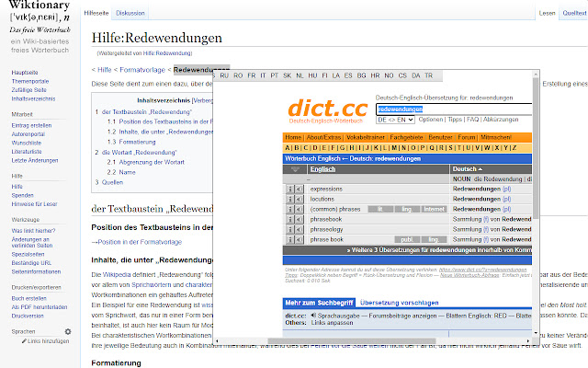Open info icon for 'locutions' row
This screenshot has width=588, height=368.
[x=290, y=199]
